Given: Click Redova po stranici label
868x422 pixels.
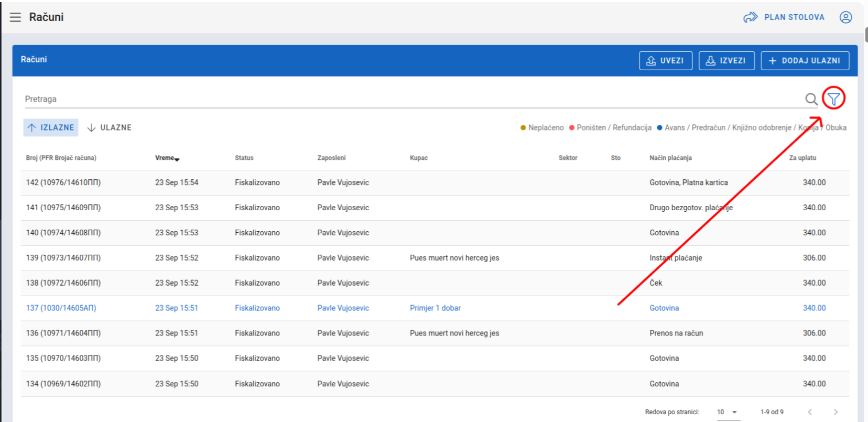Looking at the screenshot, I should pos(672,412).
